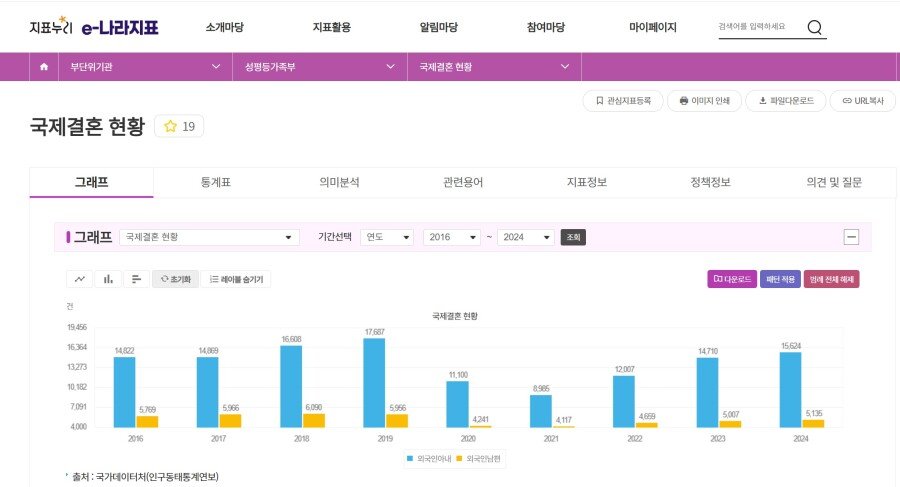This screenshot has height=487, width=900.
Task: Click the search magnifier icon
Action: point(814,28)
